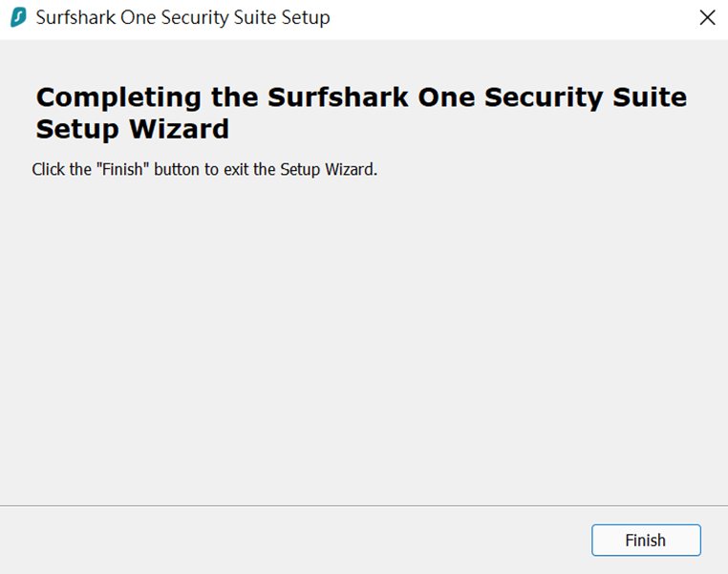Click the quoted word "Finish" in the instructions
The height and width of the screenshot is (574, 728).
click(x=122, y=169)
